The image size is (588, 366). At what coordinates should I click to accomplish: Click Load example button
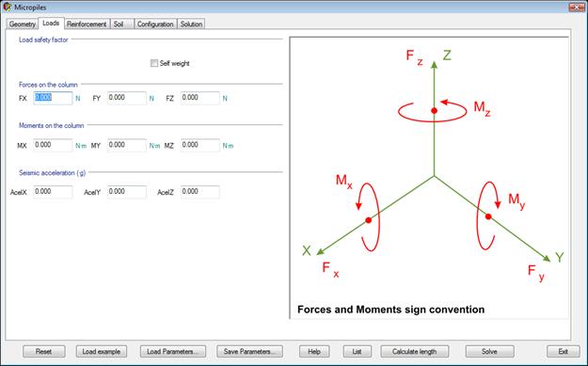pyautogui.click(x=102, y=351)
